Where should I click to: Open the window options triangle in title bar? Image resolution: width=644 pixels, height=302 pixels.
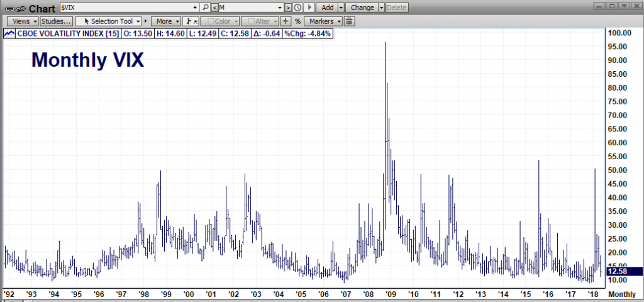625,6
